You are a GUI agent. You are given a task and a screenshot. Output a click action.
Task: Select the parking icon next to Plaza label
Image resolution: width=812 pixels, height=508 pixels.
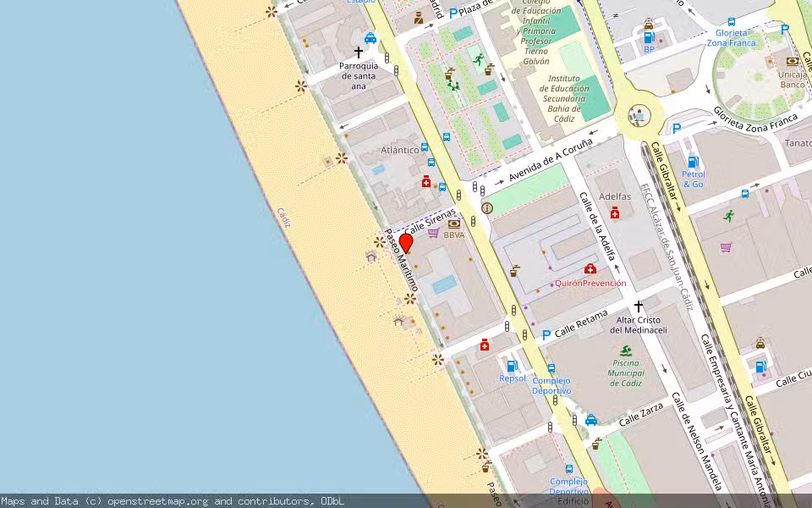tap(453, 14)
